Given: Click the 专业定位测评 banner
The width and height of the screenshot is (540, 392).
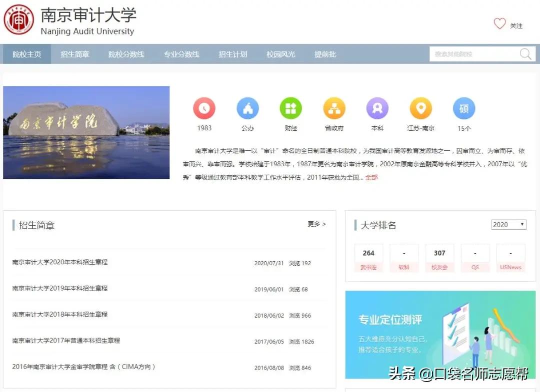Looking at the screenshot, I should click(x=440, y=335).
